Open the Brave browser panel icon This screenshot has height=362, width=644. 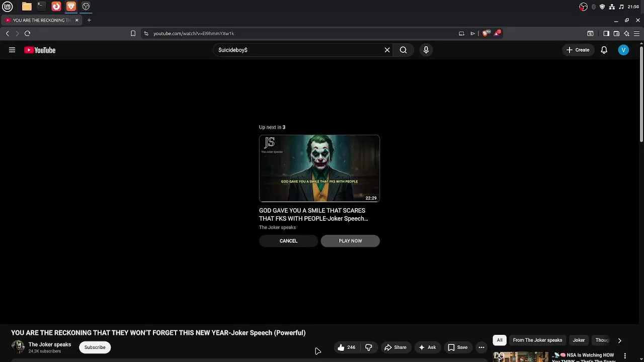tap(71, 7)
